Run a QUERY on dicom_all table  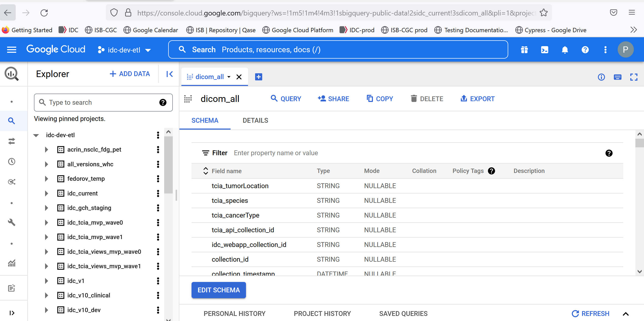286,99
